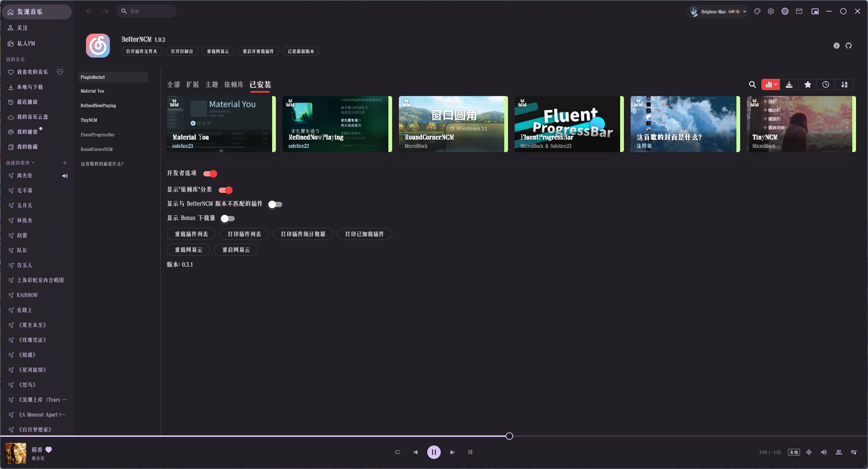The width and height of the screenshot is (868, 469).
Task: Open the theme palette icon in titlebar
Action: point(757,11)
